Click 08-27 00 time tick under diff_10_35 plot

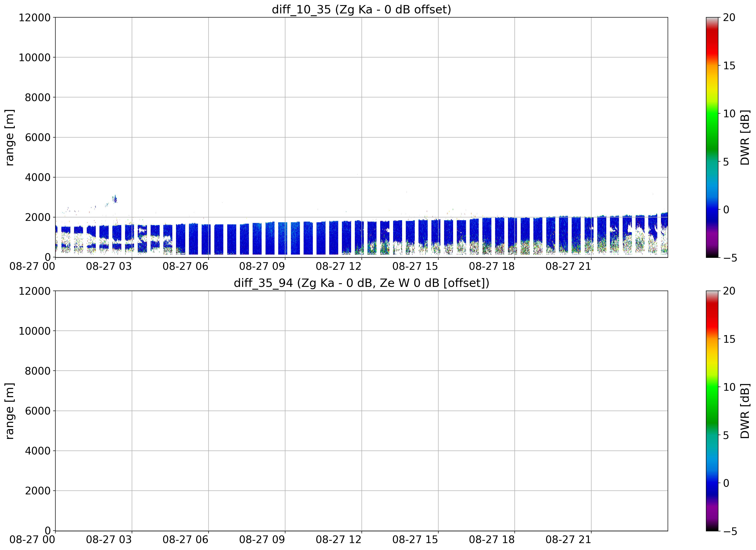32,266
